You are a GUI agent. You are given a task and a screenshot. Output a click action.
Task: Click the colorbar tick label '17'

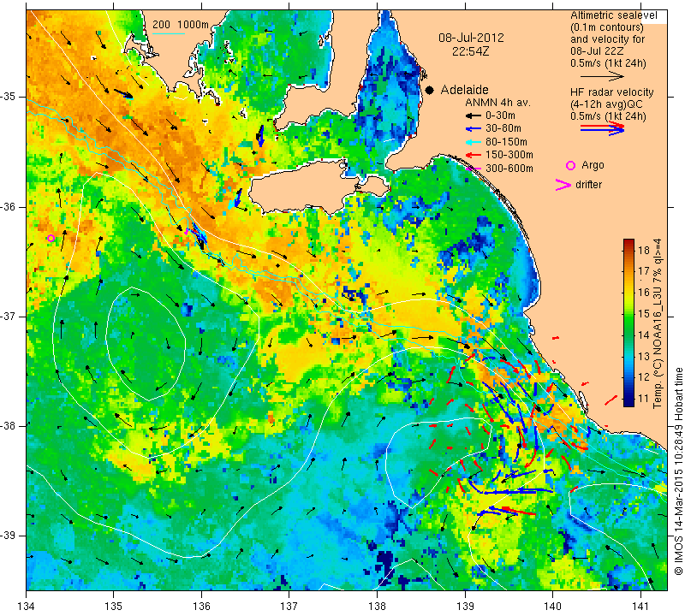coord(644,271)
